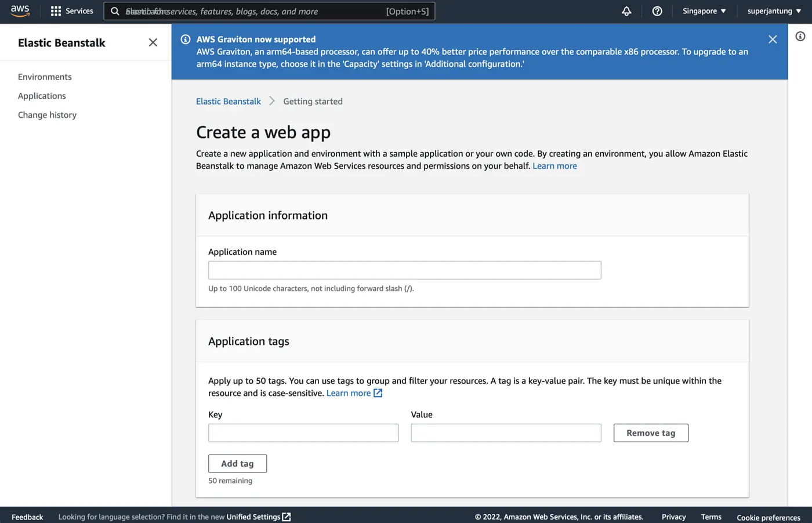Click the 'Application information' section heading
Screen dimensions: 812x523
pos(268,215)
